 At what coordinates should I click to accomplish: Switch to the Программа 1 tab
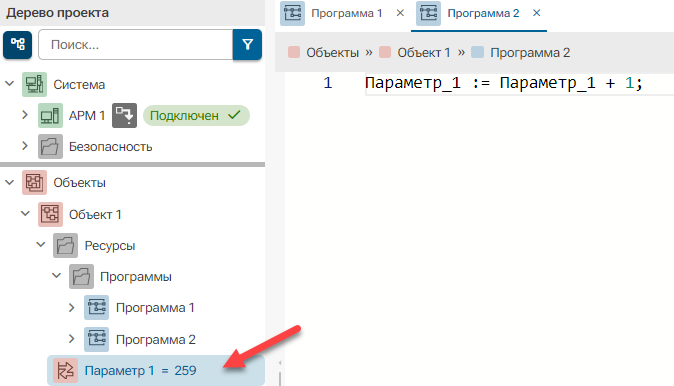(346, 13)
